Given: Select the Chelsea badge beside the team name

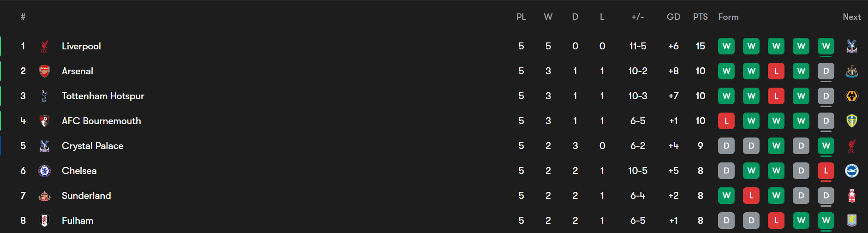Looking at the screenshot, I should click(x=44, y=171).
